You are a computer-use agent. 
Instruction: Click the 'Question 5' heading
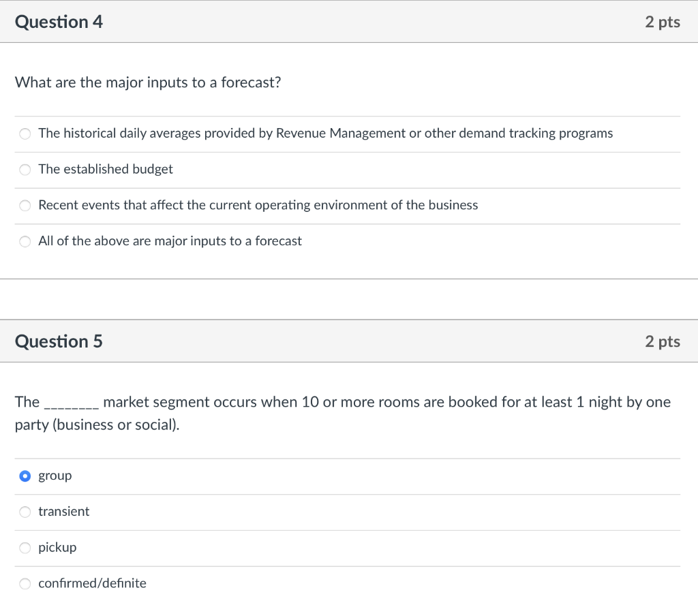pyautogui.click(x=59, y=341)
